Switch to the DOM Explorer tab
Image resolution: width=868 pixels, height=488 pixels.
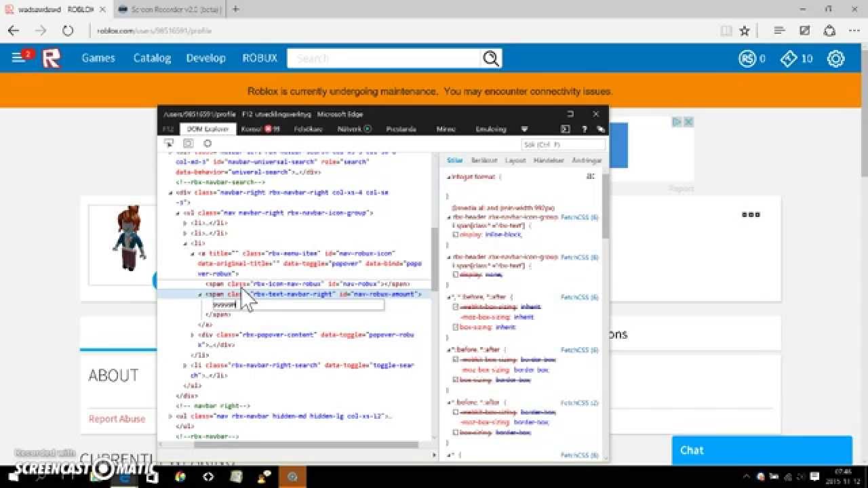point(208,129)
